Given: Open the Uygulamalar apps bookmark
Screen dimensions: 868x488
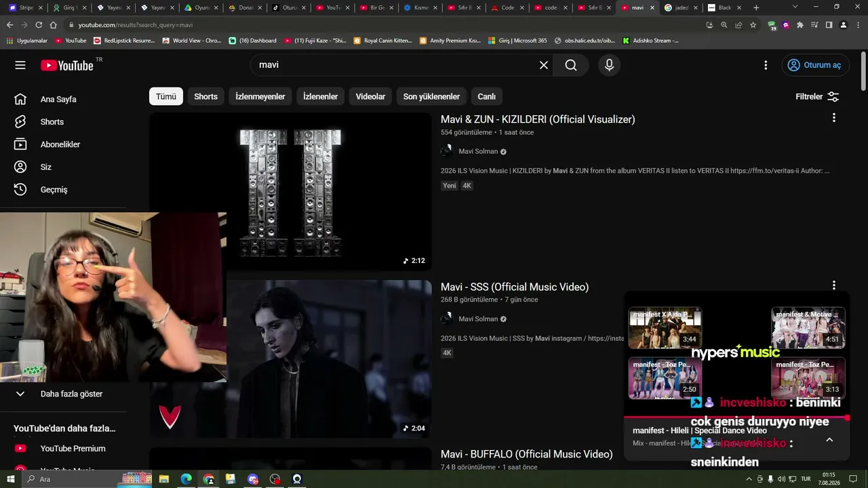Looking at the screenshot, I should (x=27, y=41).
